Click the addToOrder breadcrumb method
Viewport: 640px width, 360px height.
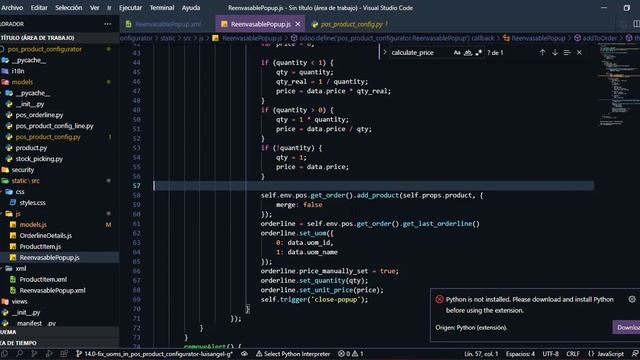(600, 38)
